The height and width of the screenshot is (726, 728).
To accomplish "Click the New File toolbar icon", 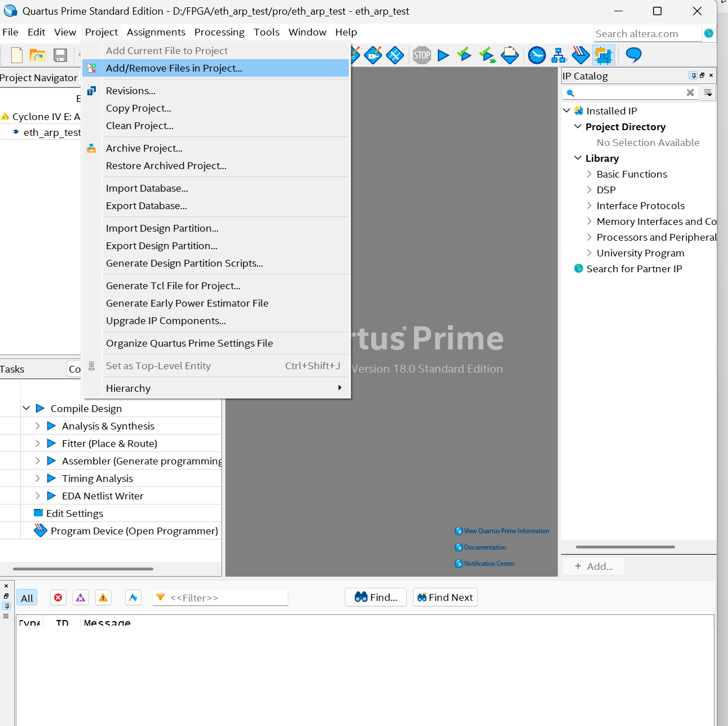I will (x=17, y=55).
